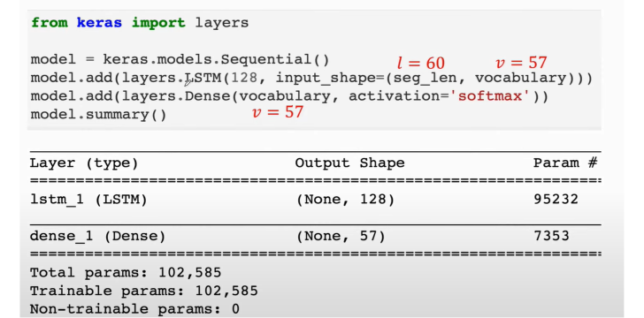Click the keras.models.Sequential() call

(216, 59)
